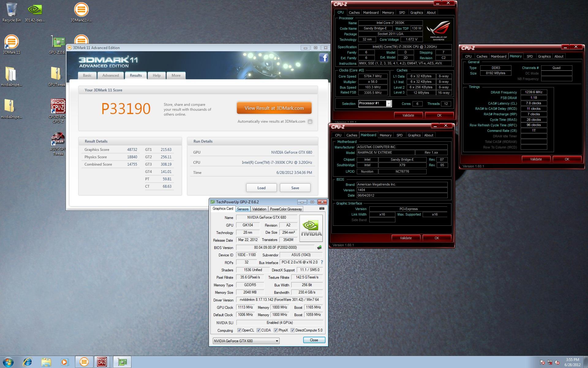
Task: Open the More tab in 3DMark 11
Action: [176, 75]
